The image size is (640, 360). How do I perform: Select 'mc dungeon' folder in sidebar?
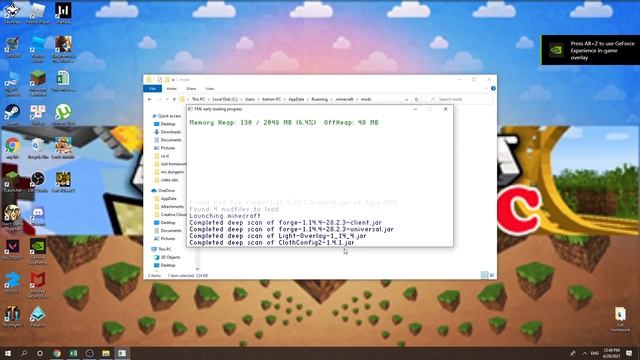tap(169, 172)
